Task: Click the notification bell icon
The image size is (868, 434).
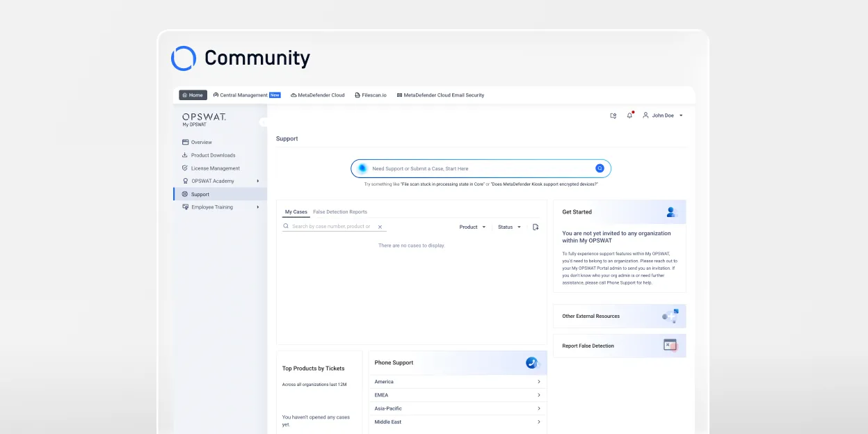Action: (629, 115)
